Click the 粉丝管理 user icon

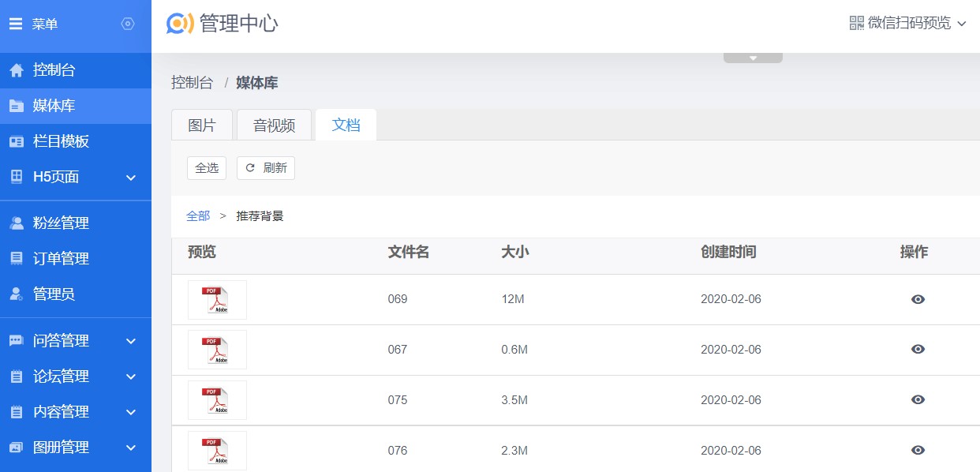click(17, 223)
